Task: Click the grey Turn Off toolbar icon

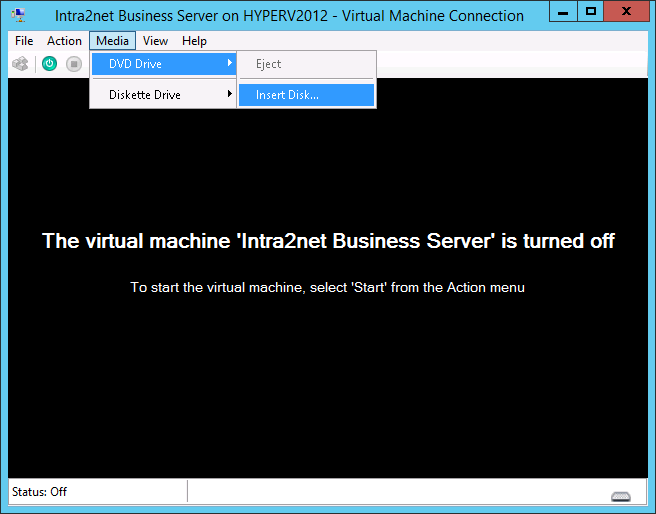Action: [74, 64]
